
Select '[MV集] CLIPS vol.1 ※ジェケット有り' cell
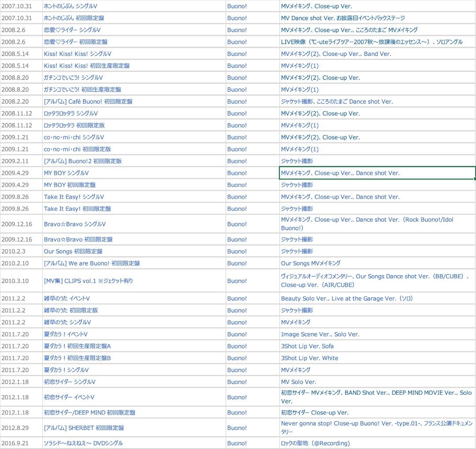click(x=134, y=281)
